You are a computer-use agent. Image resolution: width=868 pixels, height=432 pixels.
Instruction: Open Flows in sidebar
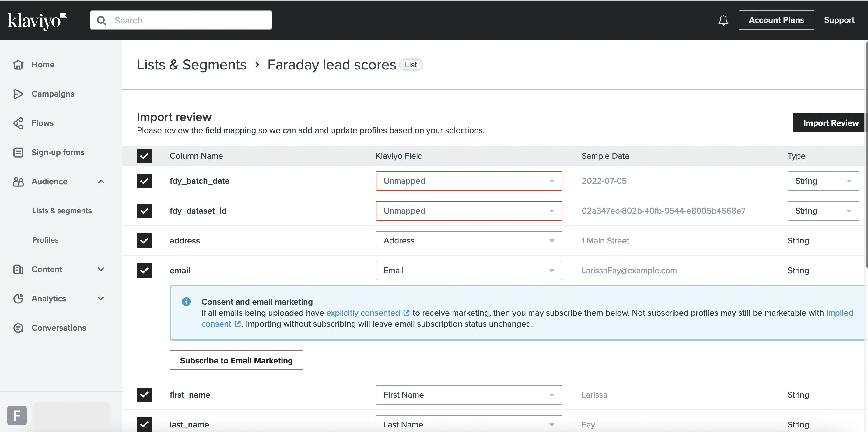(43, 123)
